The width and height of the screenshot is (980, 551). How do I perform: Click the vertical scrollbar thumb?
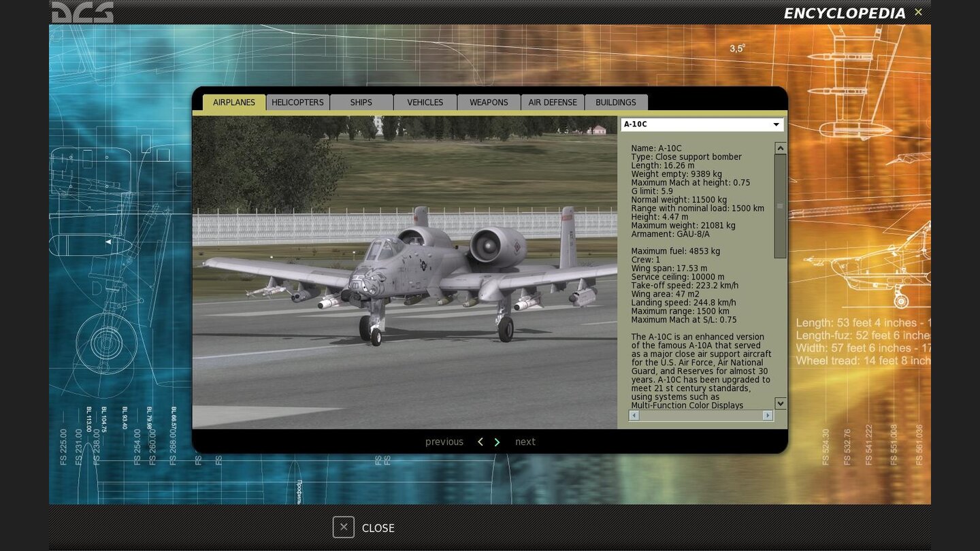pos(781,206)
